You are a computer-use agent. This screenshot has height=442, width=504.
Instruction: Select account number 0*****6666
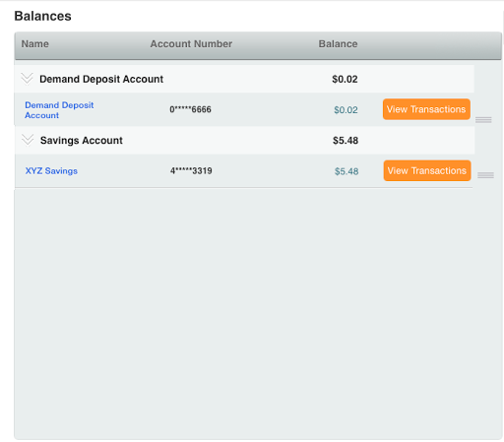[190, 109]
